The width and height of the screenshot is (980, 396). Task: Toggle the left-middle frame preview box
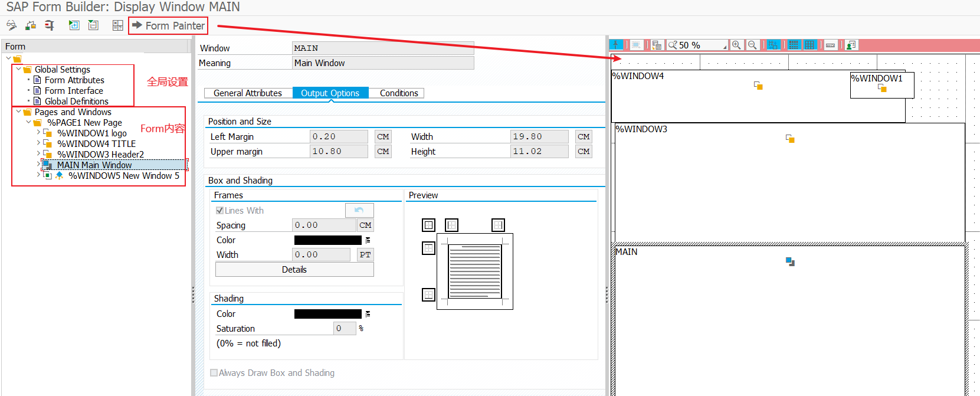click(x=429, y=248)
